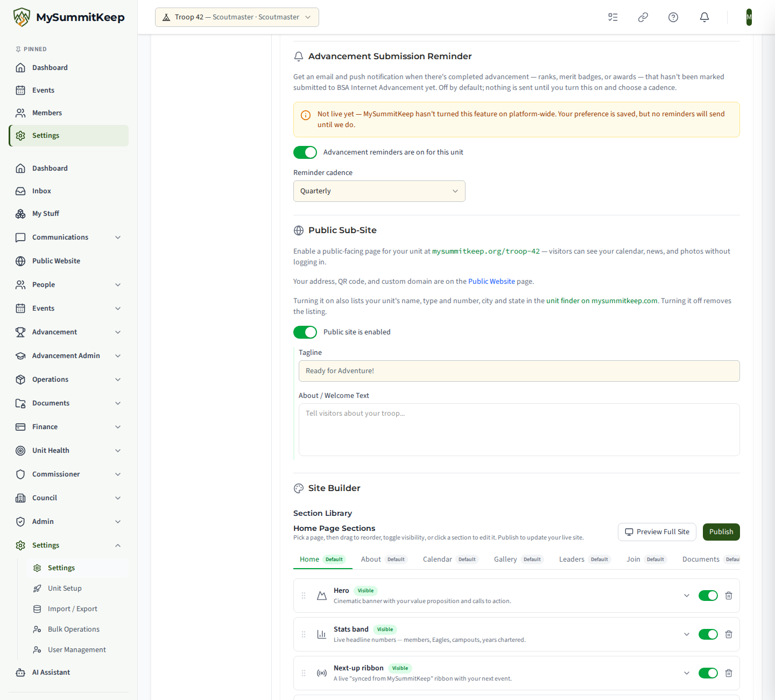This screenshot has width=775, height=700.
Task: Expand the Finance sidebar group
Action: pos(68,427)
